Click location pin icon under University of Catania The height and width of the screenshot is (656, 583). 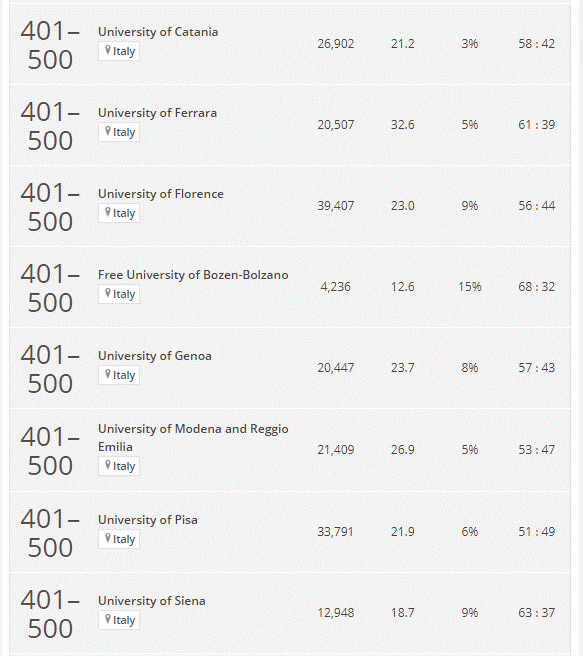point(107,50)
